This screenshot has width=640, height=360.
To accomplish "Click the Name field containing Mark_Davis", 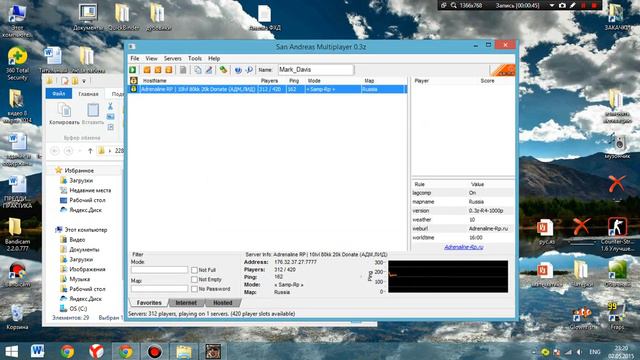I will [316, 70].
